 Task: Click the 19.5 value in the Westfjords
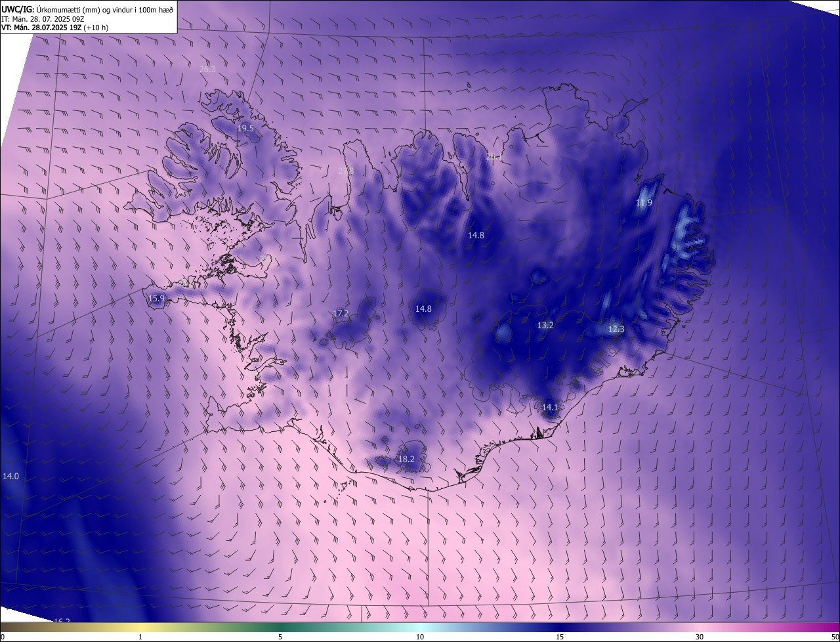(x=245, y=129)
